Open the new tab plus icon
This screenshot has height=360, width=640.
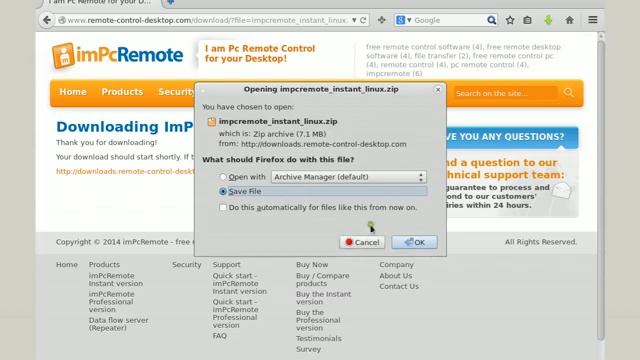[x=171, y=2]
